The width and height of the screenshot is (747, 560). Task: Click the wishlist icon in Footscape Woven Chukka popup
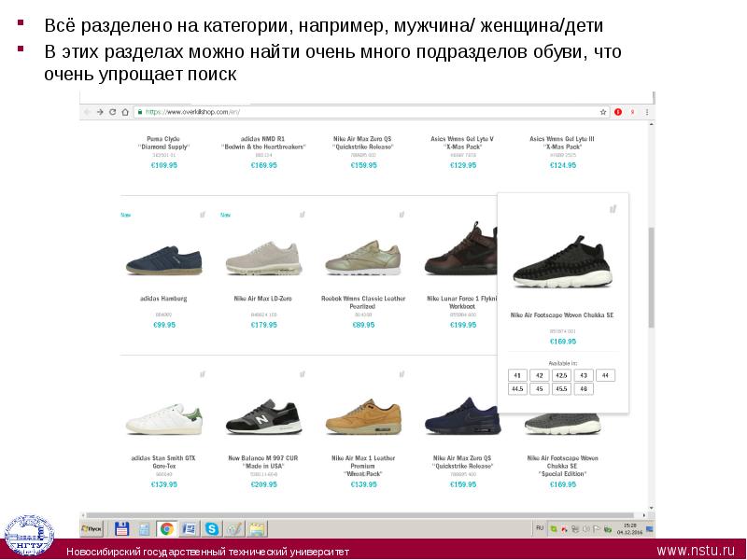point(613,208)
